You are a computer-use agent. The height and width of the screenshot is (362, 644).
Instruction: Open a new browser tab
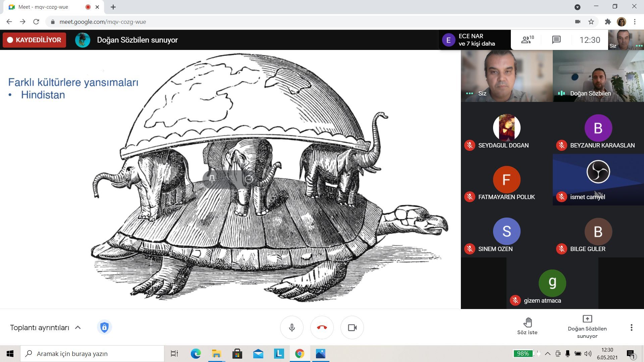113,7
